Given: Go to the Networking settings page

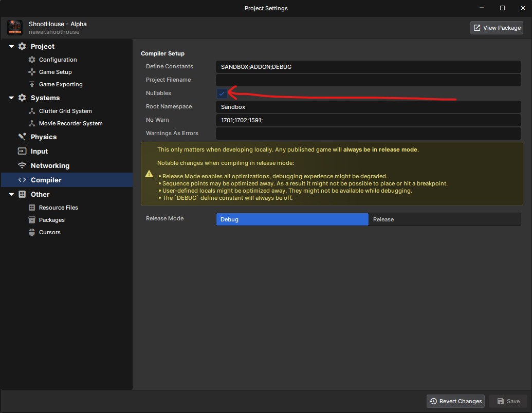Looking at the screenshot, I should [50, 165].
